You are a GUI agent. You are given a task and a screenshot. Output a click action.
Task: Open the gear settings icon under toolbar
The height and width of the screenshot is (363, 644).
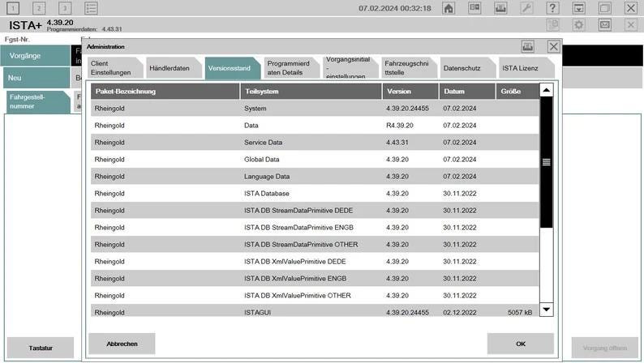tap(578, 25)
